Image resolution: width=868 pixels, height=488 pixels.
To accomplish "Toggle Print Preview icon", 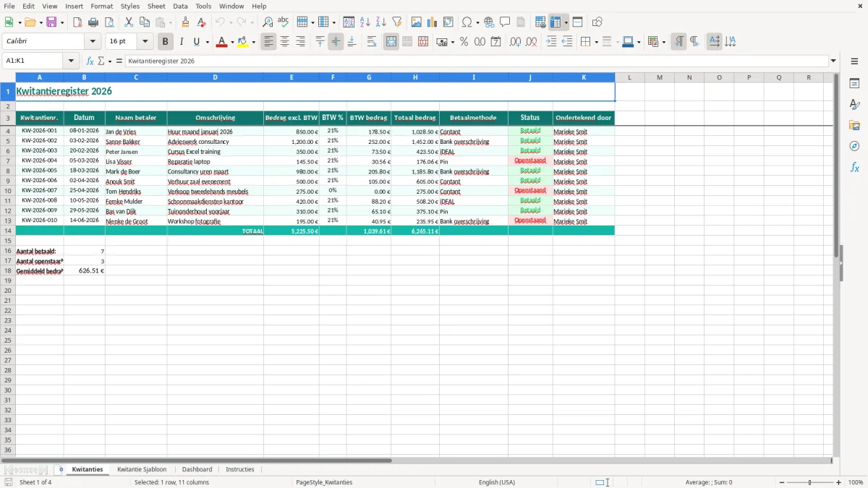I will point(109,22).
